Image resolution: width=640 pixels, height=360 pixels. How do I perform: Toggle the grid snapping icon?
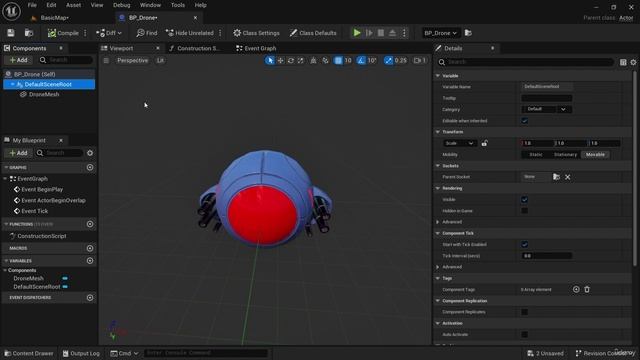338,60
